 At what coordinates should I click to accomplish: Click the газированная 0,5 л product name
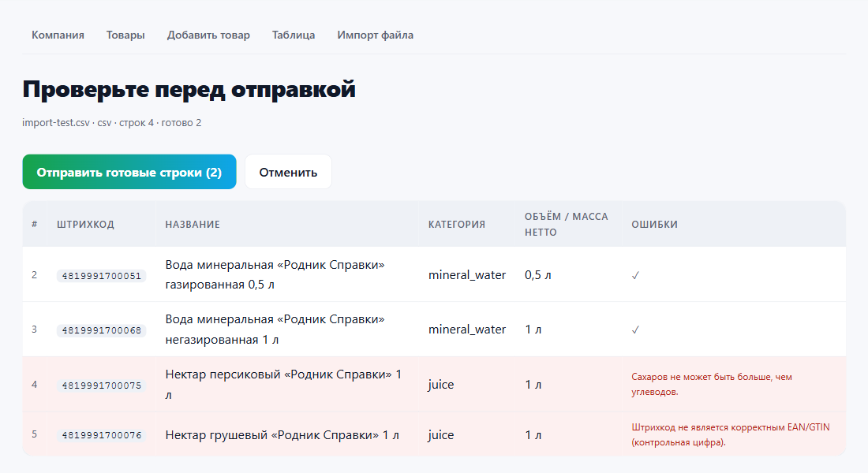tap(275, 274)
